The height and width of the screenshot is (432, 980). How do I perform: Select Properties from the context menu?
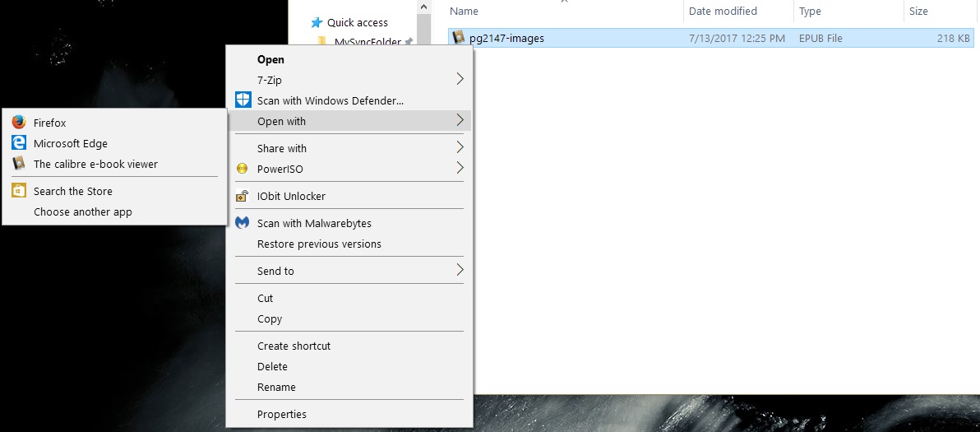(281, 414)
